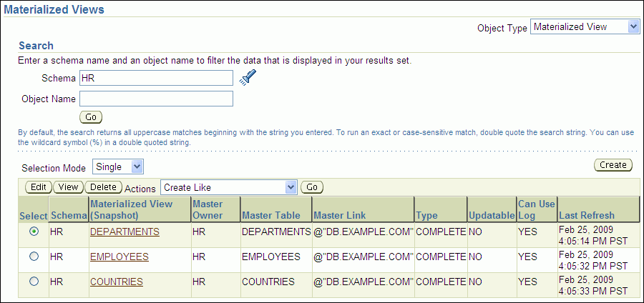Viewport: 644px width, 303px height.
Task: Open the COUNTRIES materialized view link
Action: [x=116, y=282]
